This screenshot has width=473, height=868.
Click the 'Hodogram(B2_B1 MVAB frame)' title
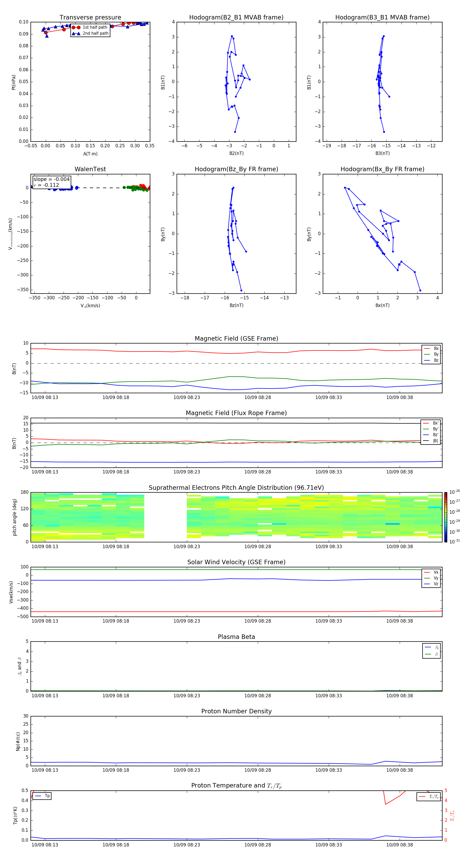click(236, 18)
